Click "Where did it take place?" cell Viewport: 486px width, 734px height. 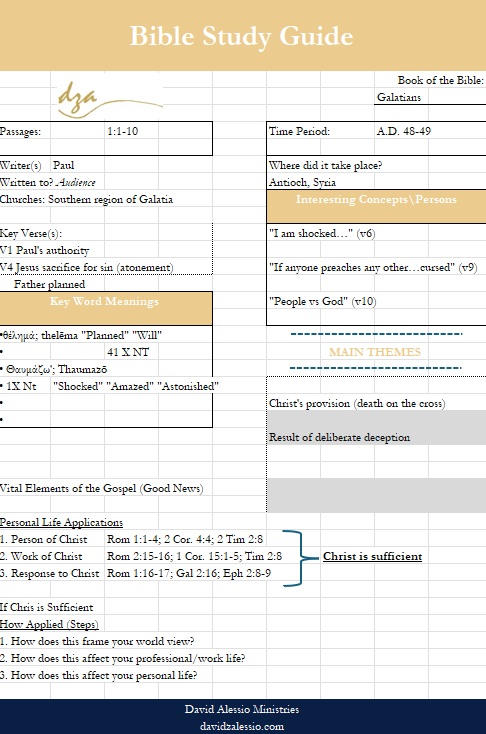325,165
